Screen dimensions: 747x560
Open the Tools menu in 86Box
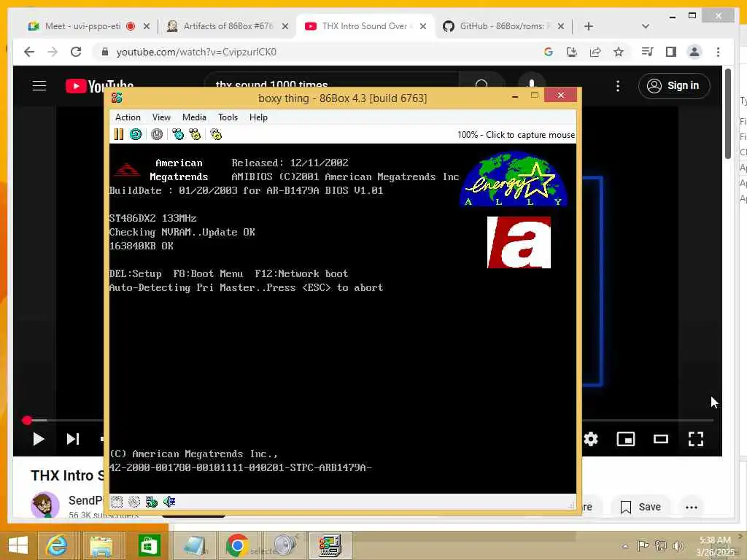[x=228, y=117]
